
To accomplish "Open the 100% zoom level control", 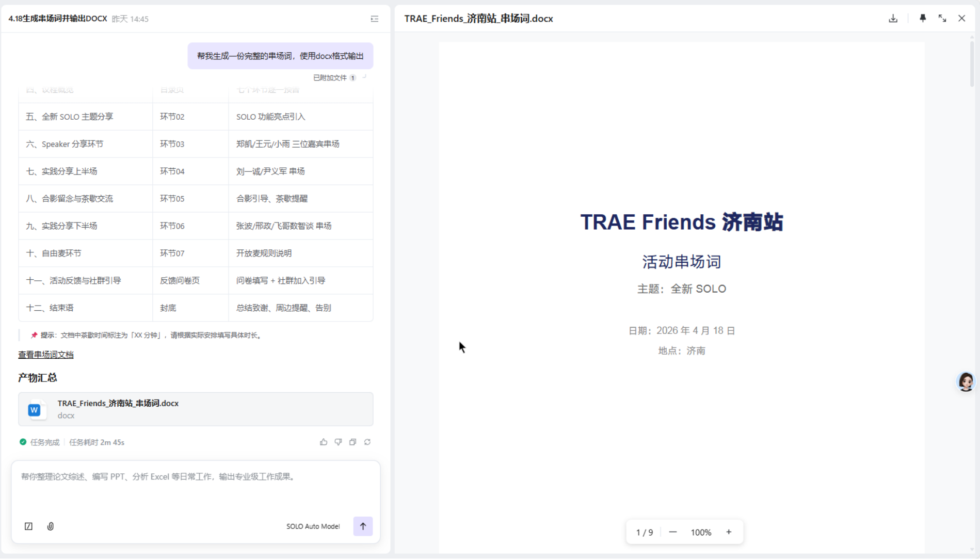I will point(701,532).
